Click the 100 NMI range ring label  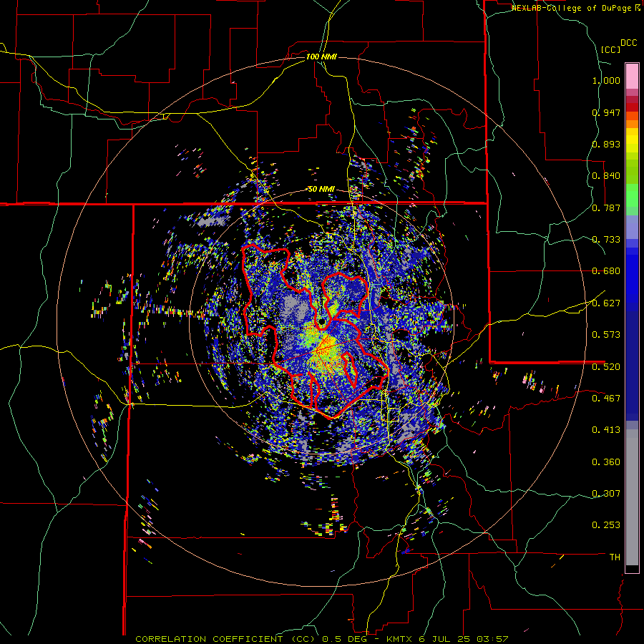point(321,57)
